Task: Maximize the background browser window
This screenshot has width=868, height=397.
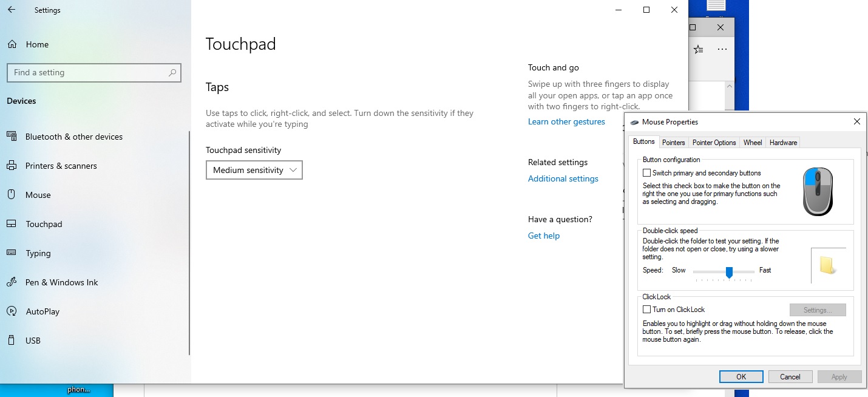Action: 693,27
